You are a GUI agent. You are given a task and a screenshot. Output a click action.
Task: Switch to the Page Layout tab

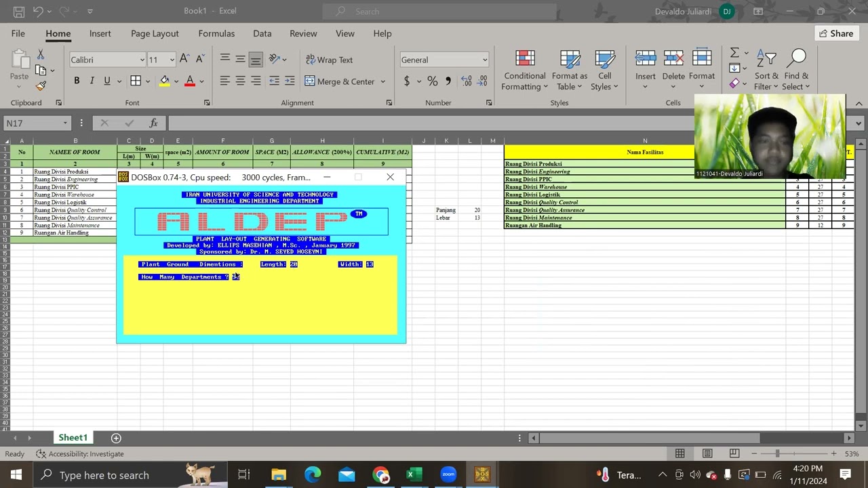[x=155, y=33]
